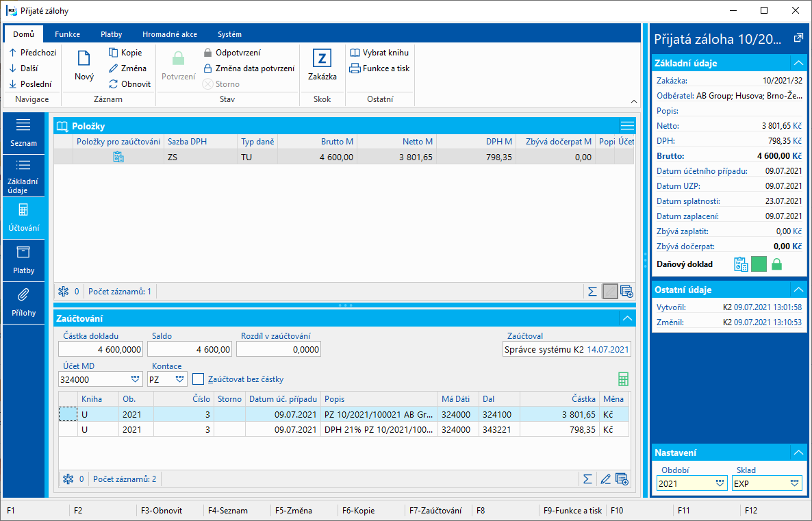The image size is (812, 521).
Task: Switch to the Funkce ribbon tab
Action: (67, 34)
